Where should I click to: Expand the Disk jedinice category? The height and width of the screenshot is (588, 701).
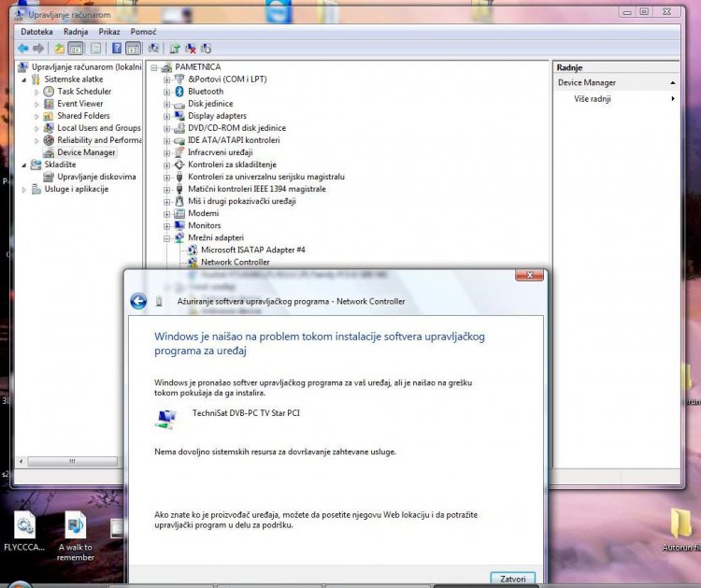(166, 104)
